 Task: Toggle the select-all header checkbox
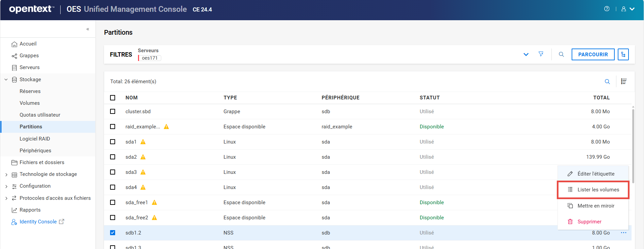[x=113, y=98]
